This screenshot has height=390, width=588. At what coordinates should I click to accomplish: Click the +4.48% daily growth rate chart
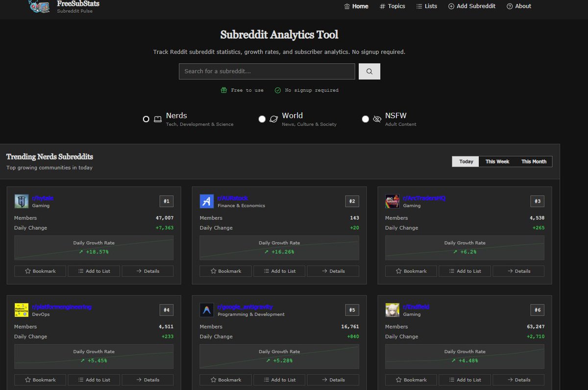[x=465, y=356]
